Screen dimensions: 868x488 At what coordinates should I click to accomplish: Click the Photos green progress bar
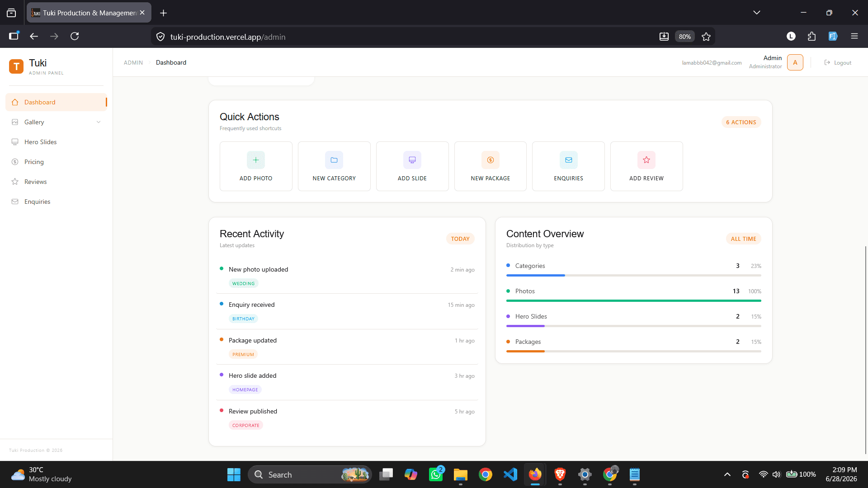634,300
